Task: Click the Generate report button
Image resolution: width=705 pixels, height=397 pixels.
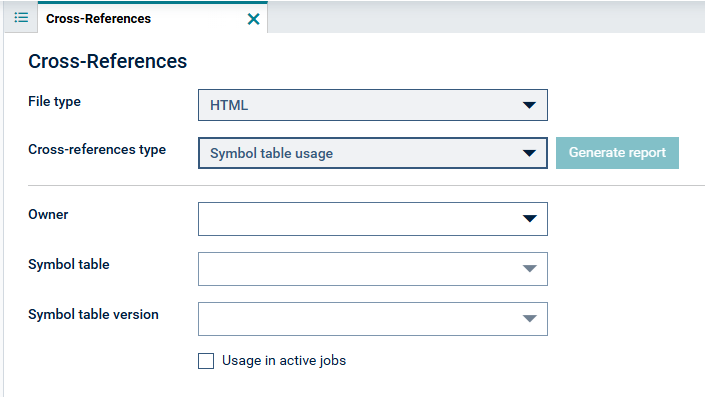Action: [617, 153]
